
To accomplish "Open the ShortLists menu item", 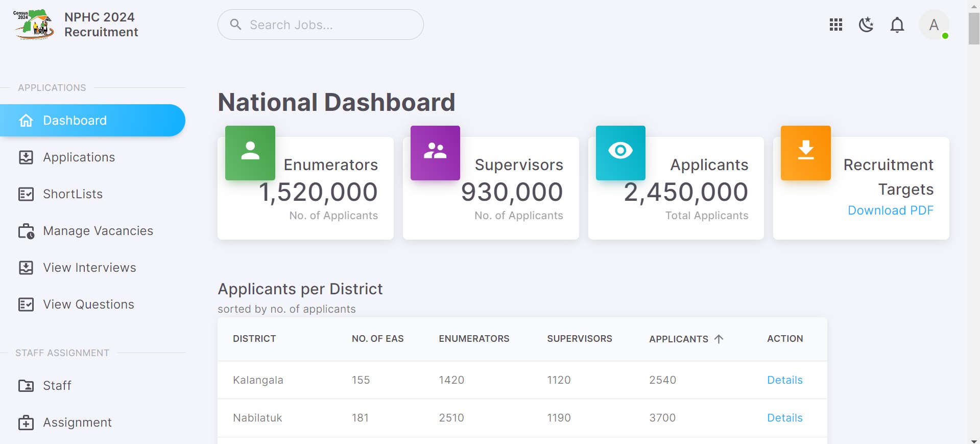I will 92,194.
